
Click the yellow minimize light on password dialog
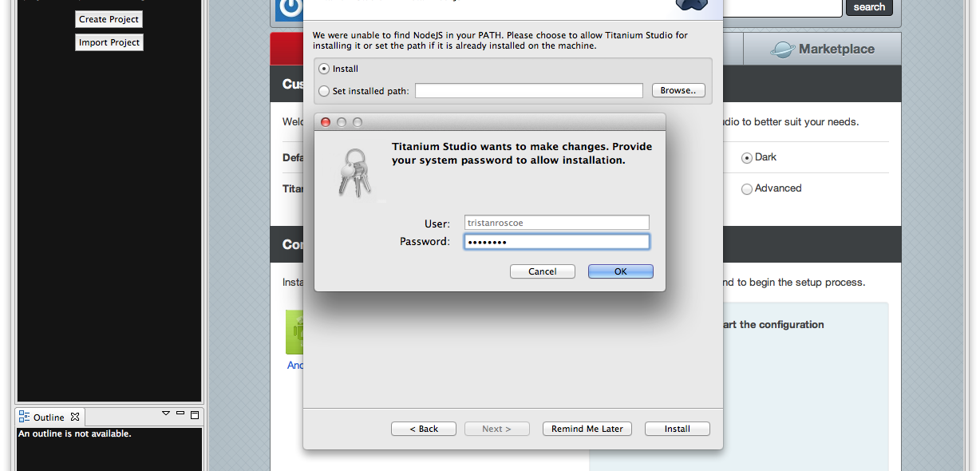[342, 122]
